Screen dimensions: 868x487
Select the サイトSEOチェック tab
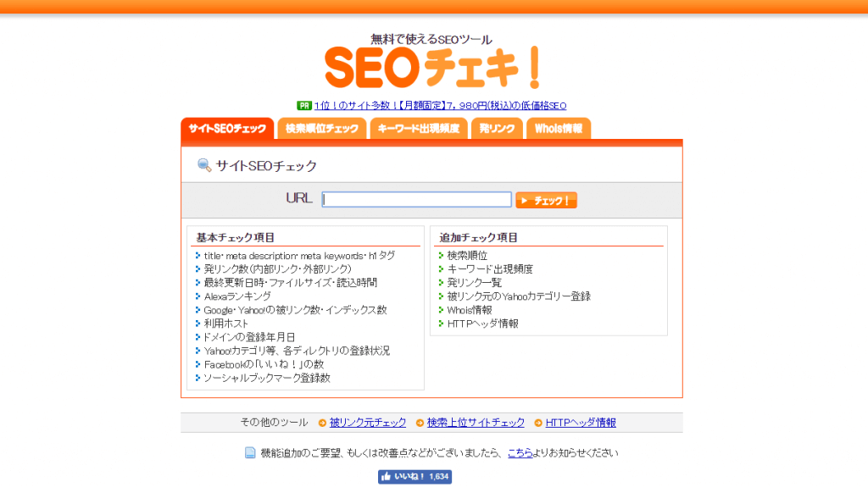click(x=227, y=129)
